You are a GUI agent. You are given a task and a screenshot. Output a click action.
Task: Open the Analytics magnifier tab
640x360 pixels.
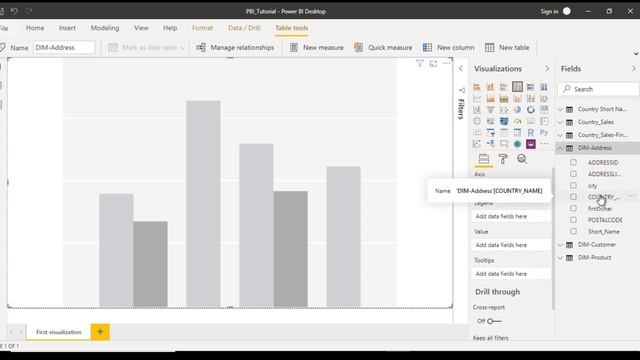(522, 159)
